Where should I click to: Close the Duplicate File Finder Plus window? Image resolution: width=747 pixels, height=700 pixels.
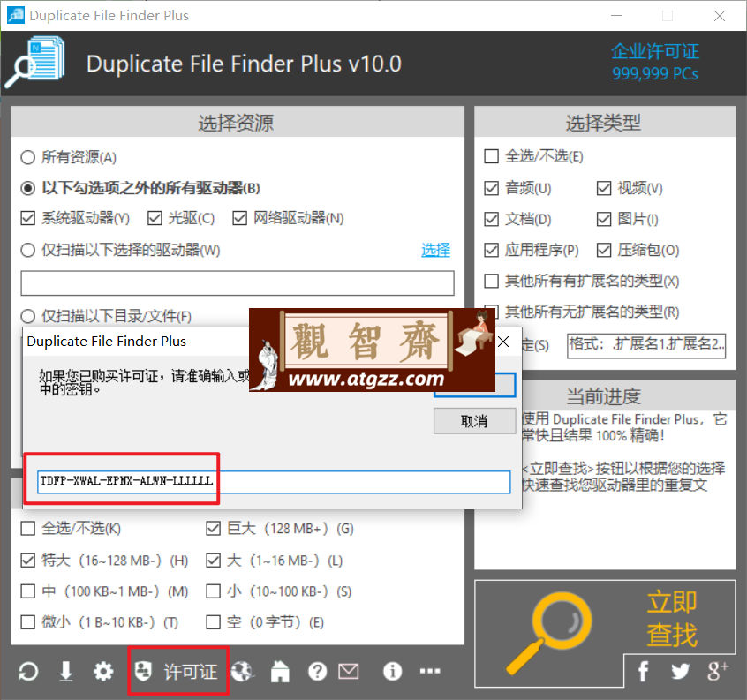pyautogui.click(x=720, y=16)
